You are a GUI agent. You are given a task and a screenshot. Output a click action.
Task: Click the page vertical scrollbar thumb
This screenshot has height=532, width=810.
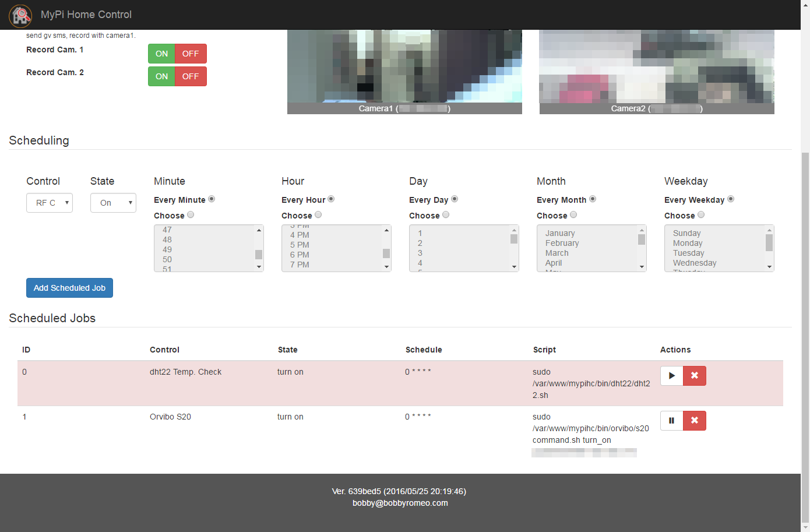tap(805, 338)
